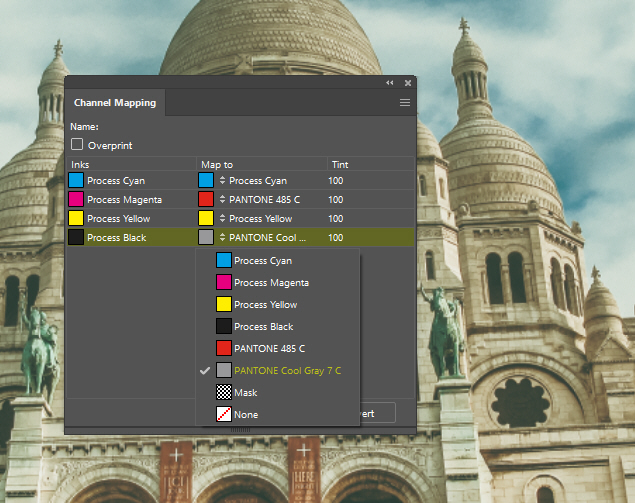The width and height of the screenshot is (635, 503).
Task: Choose Process Yellow from dropdown list
Action: pos(278,304)
